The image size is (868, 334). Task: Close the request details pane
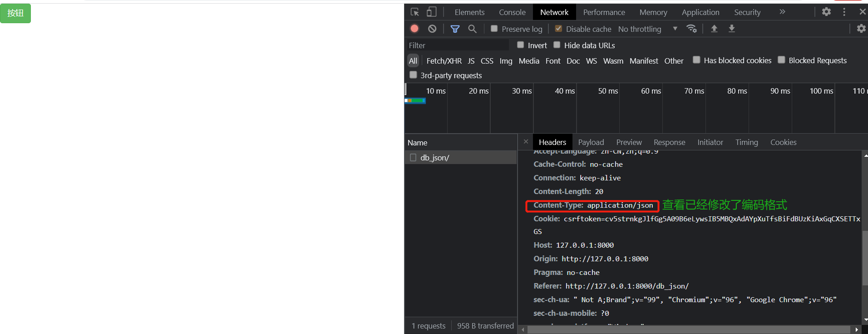[x=526, y=142]
